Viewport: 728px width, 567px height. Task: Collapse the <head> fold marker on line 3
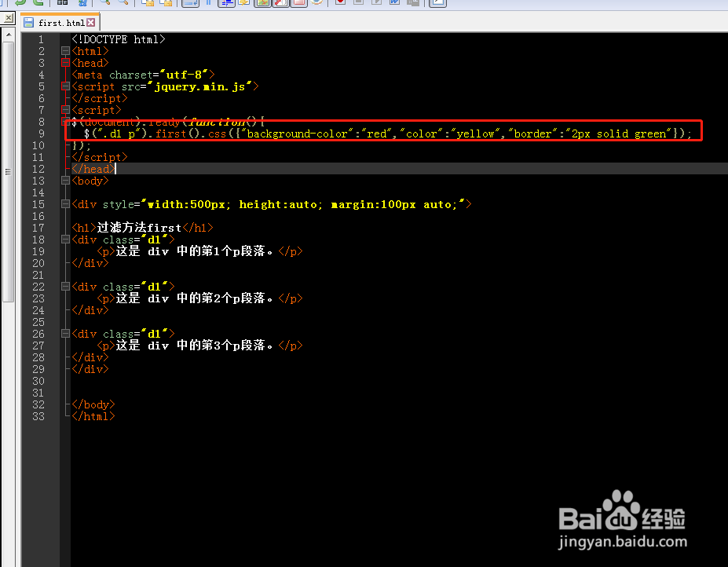coord(65,63)
